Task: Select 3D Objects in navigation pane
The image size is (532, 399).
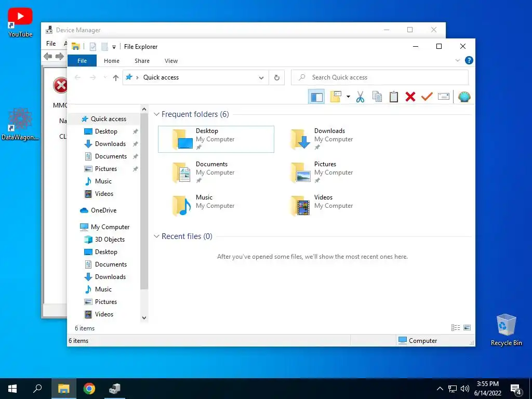Action: (x=104, y=240)
